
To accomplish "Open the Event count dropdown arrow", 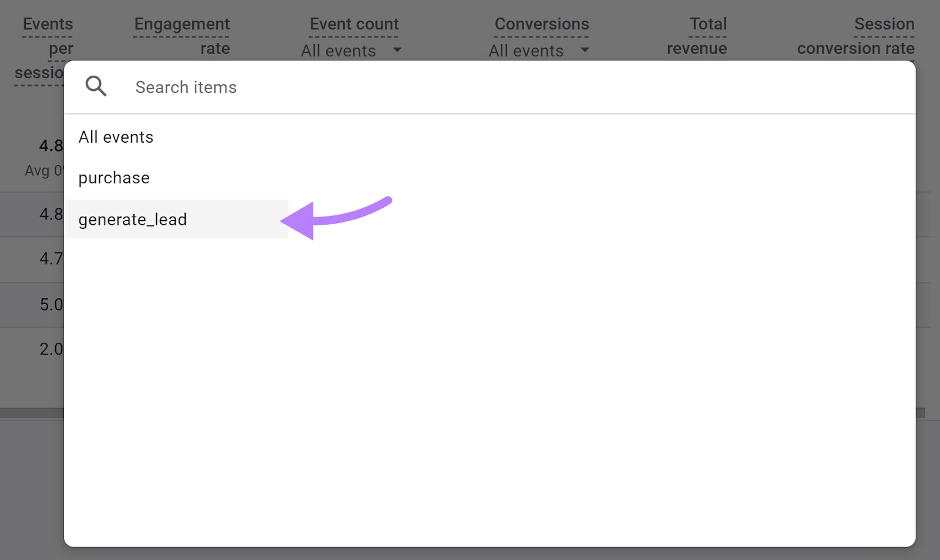I will pos(397,50).
